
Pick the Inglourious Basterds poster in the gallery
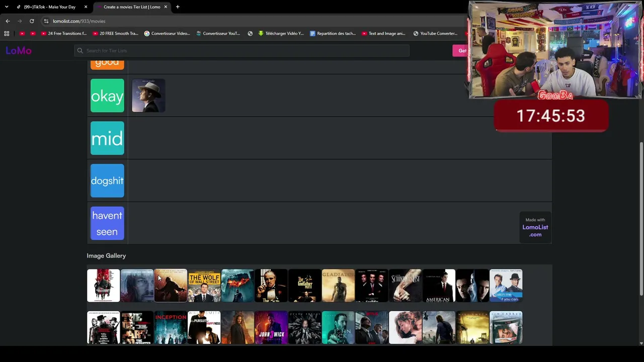click(103, 286)
